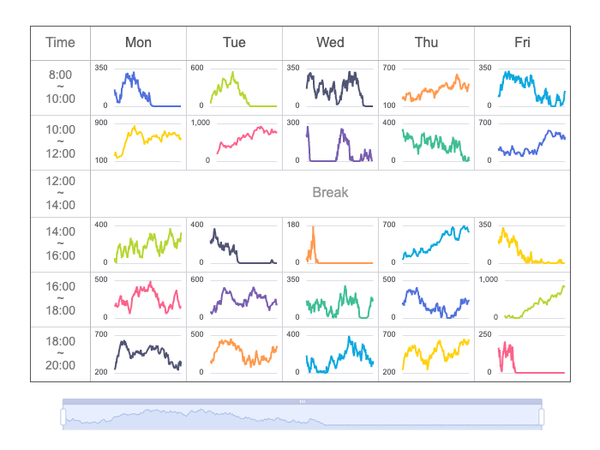This screenshot has width=600, height=450.
Task: Open the Wed 10:00–12:00 purple chart
Action: [x=331, y=142]
